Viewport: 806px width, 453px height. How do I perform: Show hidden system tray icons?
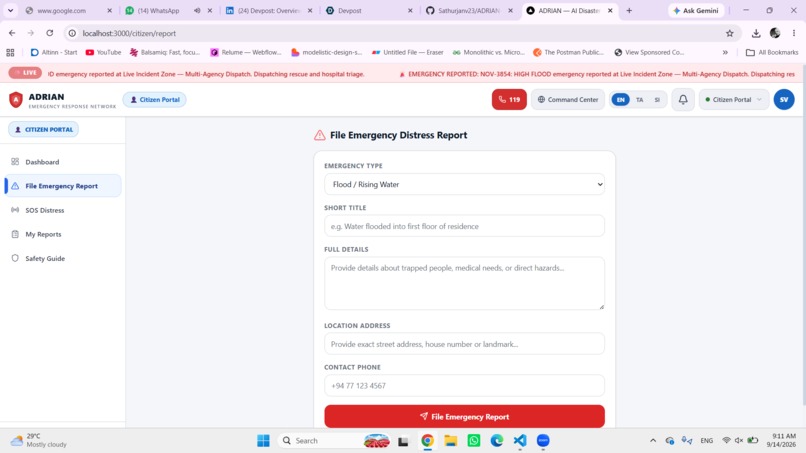click(x=653, y=441)
